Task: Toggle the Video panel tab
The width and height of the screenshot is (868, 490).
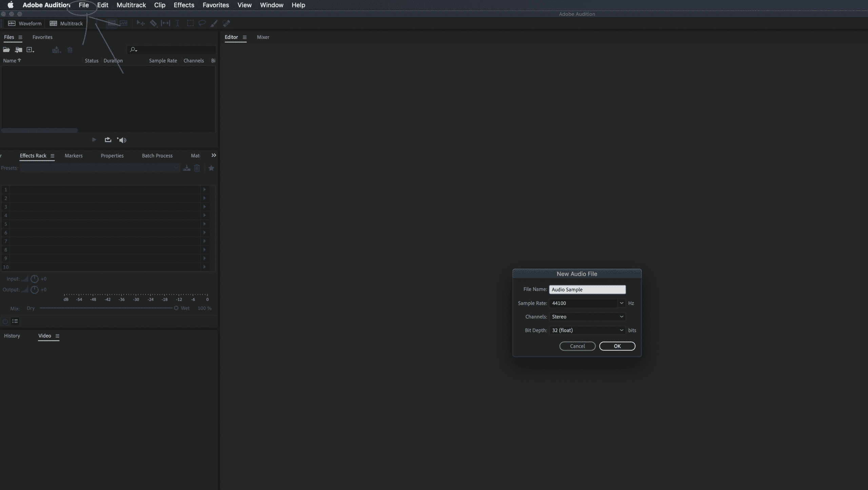Action: pyautogui.click(x=45, y=336)
